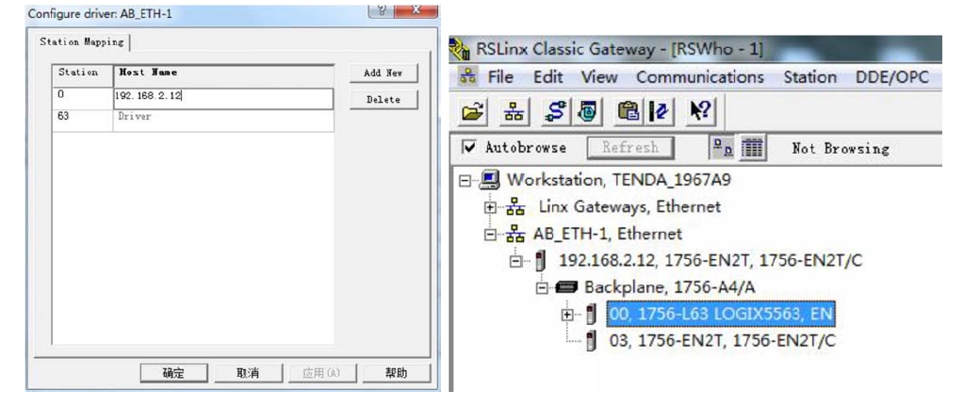Click the 确定 (OK) button
980x407 pixels.
tap(173, 373)
